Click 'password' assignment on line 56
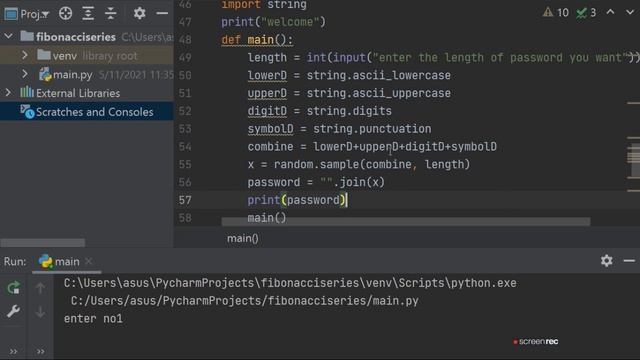The width and height of the screenshot is (640, 360). tap(274, 182)
